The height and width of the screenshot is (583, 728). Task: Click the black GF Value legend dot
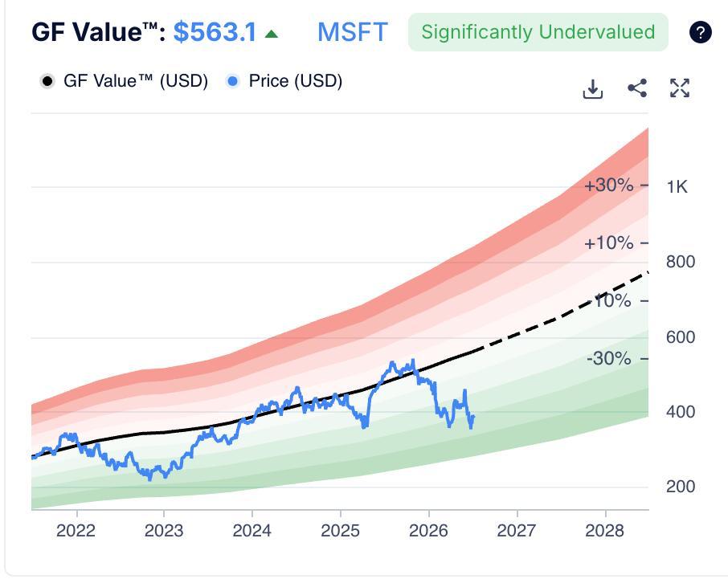(47, 81)
